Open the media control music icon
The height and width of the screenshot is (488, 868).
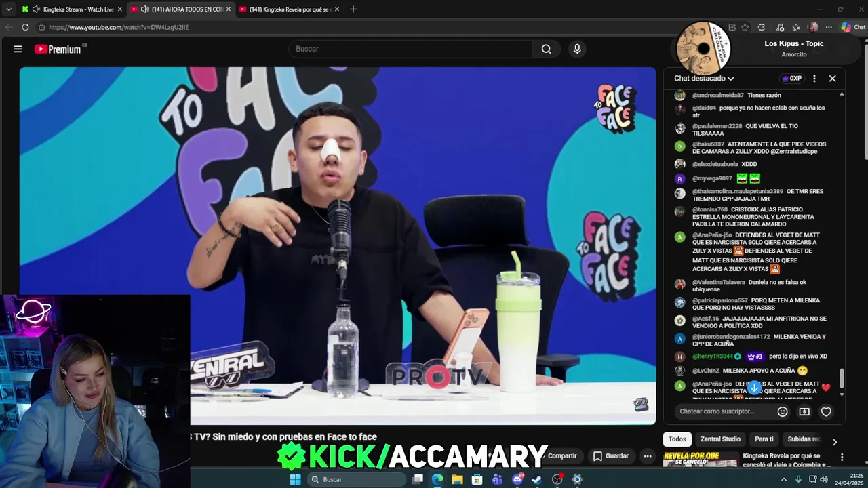pos(780,27)
